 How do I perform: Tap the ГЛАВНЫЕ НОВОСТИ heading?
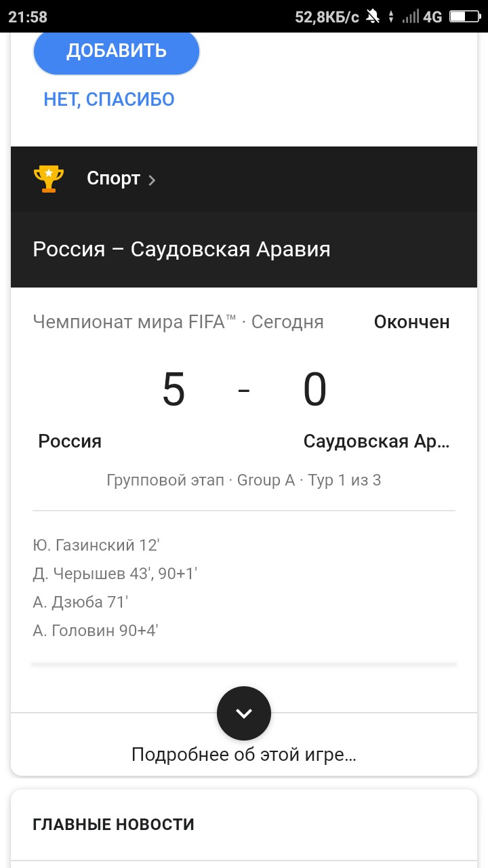(x=113, y=825)
